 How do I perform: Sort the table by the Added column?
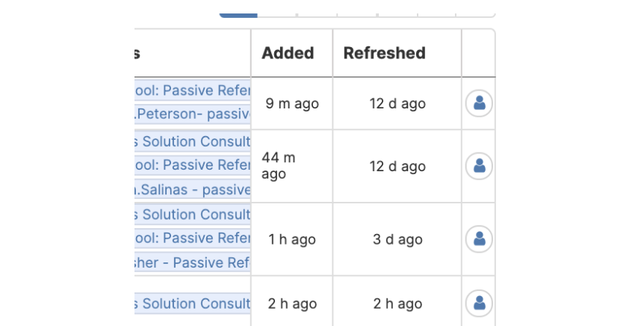[x=288, y=53]
